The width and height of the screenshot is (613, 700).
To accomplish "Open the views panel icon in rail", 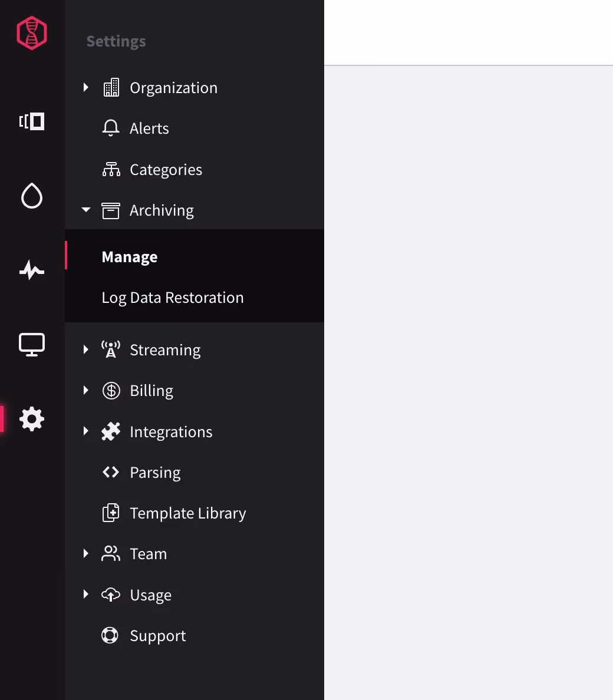I will click(x=32, y=121).
